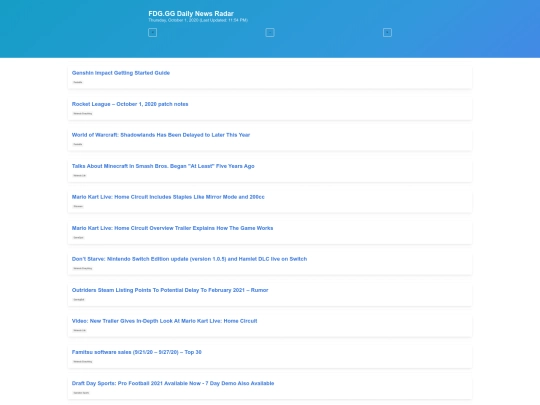Click source tag under Draft Day Sports headline
The height and width of the screenshot is (405, 540).
[81, 393]
